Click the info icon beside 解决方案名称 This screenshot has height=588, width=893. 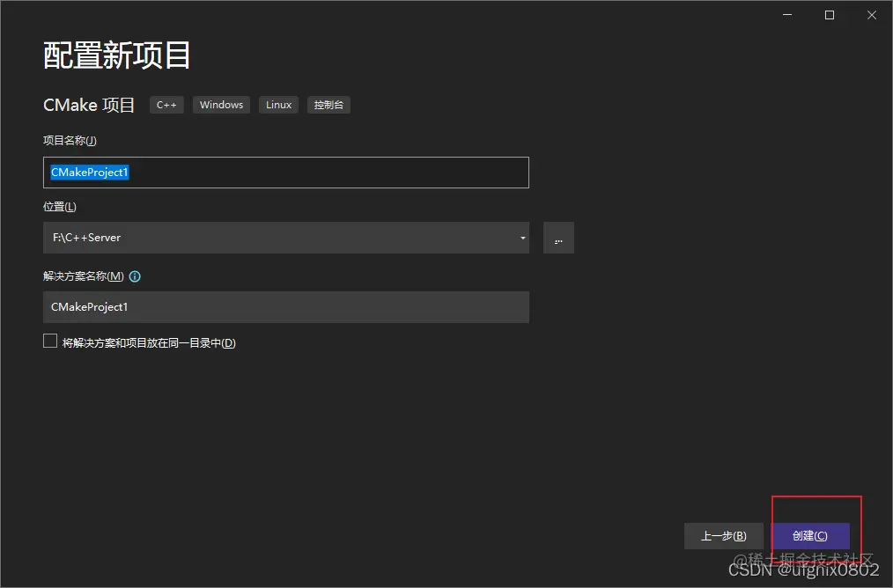pyautogui.click(x=135, y=276)
